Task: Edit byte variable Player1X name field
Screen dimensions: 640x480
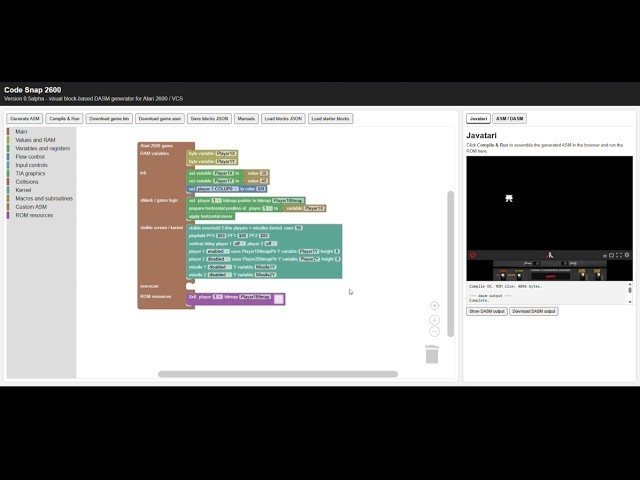Action: (226, 154)
